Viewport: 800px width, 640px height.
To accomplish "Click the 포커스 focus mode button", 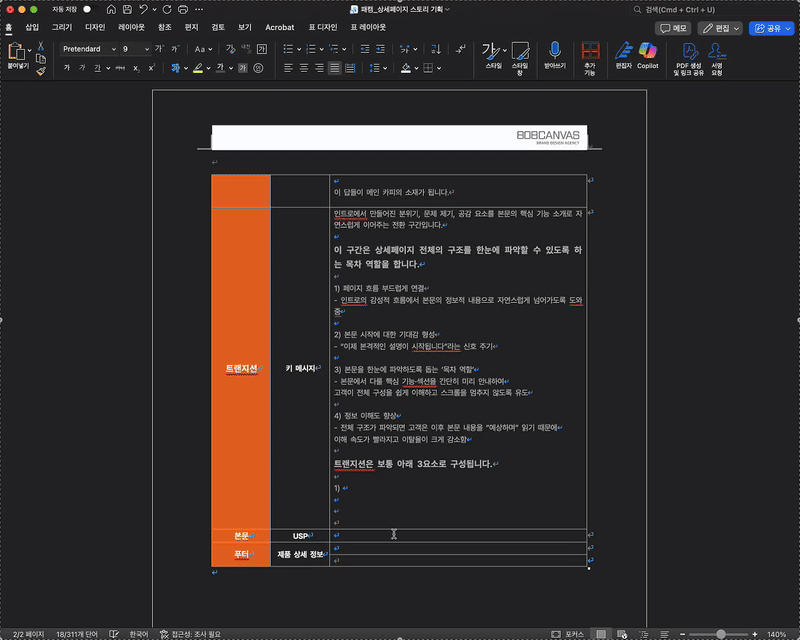I will tap(567, 634).
